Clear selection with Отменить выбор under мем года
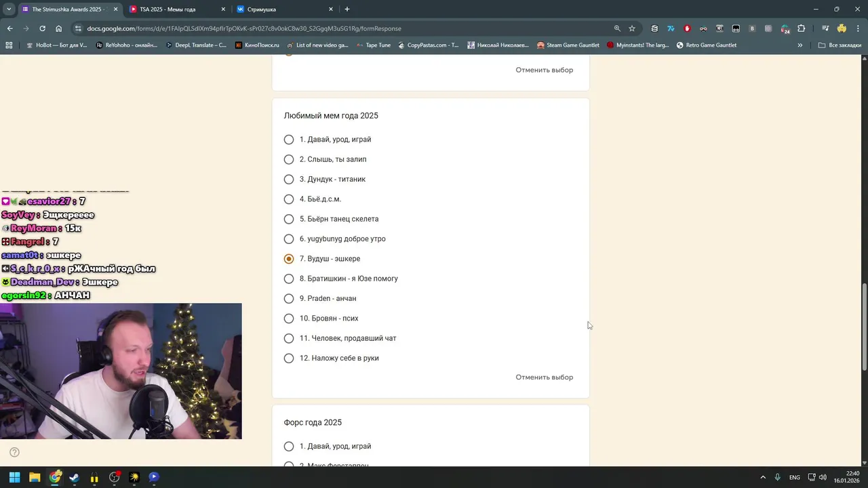The width and height of the screenshot is (868, 488). 544,378
